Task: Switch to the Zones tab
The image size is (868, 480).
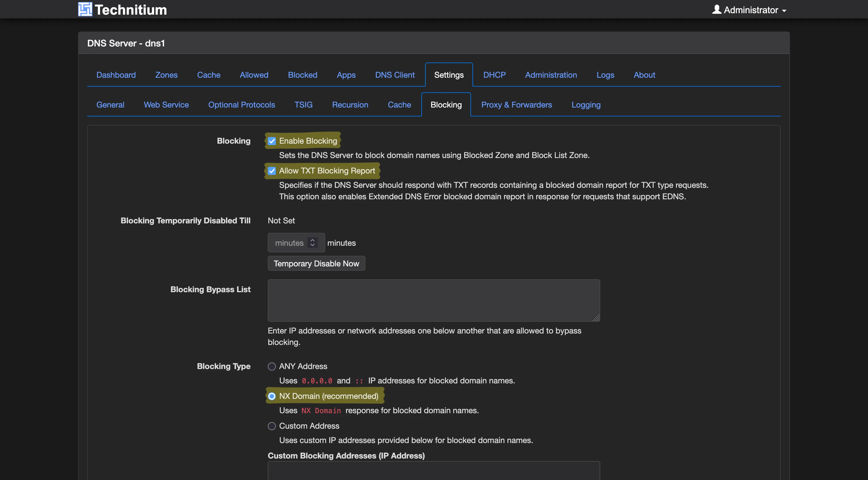Action: click(x=166, y=75)
